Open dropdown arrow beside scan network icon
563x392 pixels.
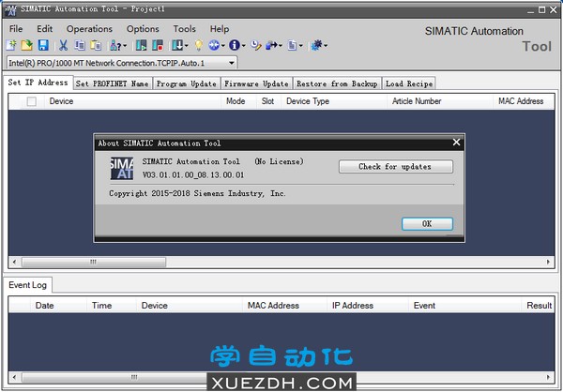click(125, 46)
